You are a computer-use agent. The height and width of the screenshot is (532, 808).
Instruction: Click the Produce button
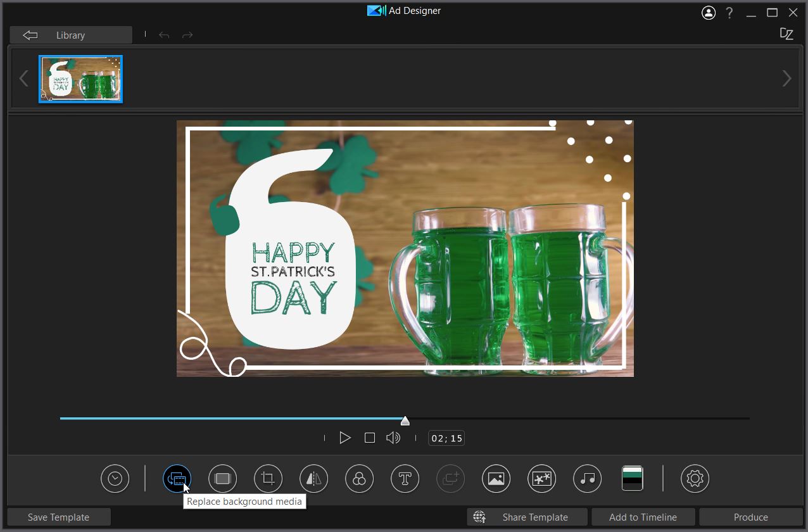(751, 517)
